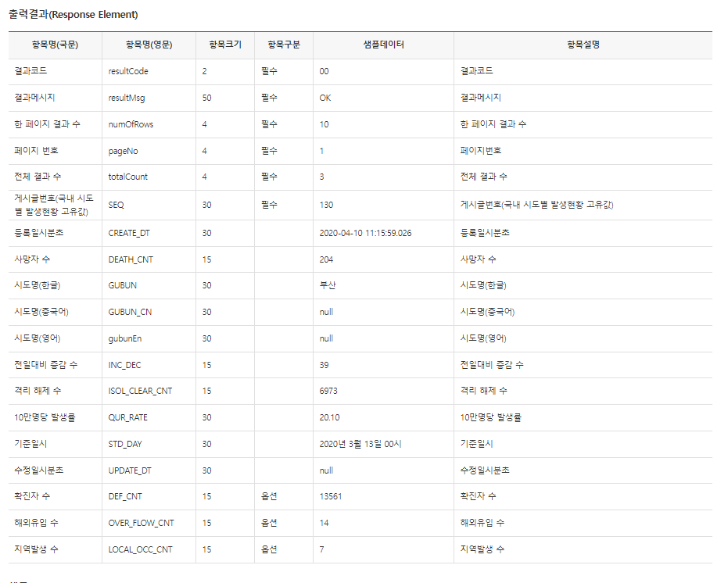Click the 항목구분 column header
This screenshot has width=728, height=583.
284,45
